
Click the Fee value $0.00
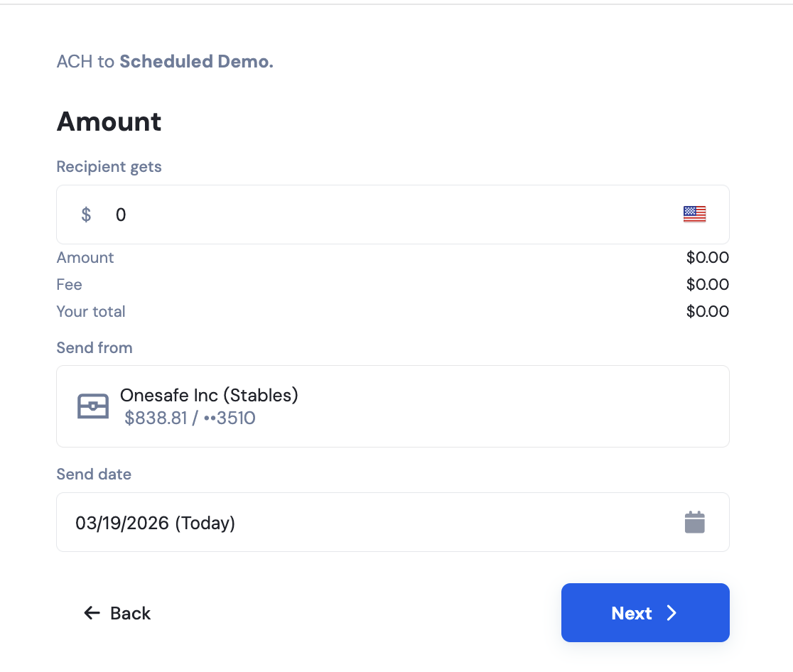708,284
